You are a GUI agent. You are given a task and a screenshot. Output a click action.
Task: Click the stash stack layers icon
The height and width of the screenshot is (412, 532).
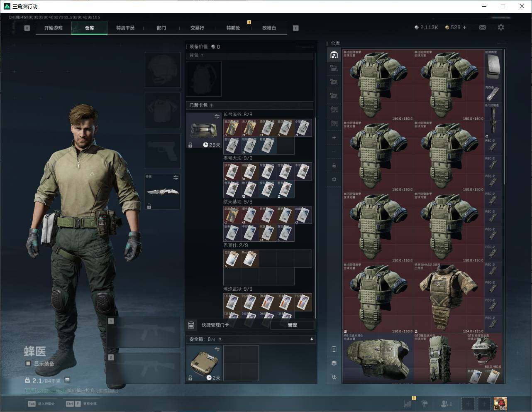tap(334, 363)
